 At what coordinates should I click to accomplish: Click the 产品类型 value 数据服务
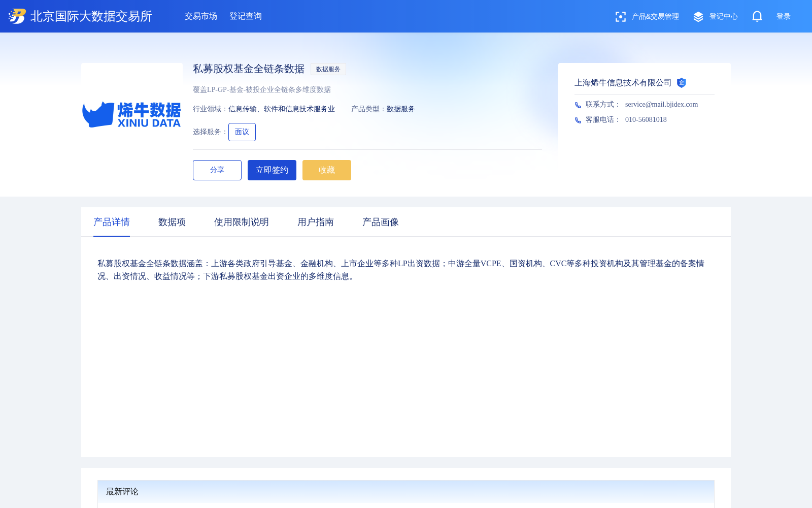tap(401, 109)
